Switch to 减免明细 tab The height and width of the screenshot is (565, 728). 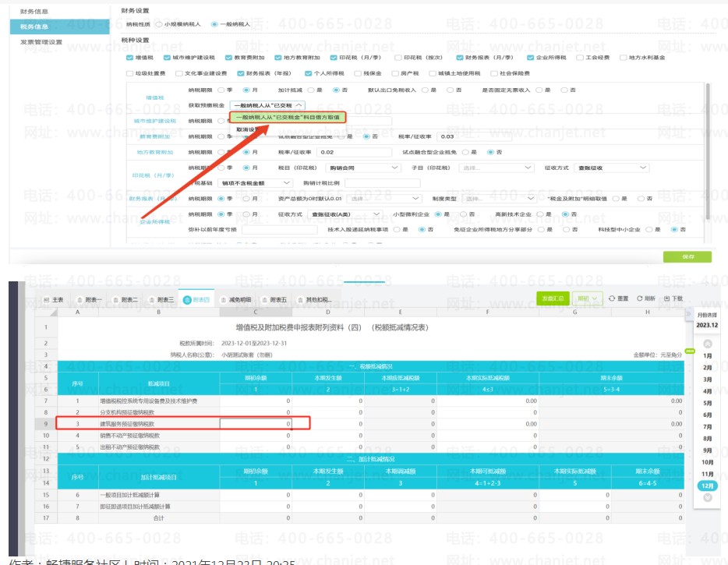(x=236, y=300)
